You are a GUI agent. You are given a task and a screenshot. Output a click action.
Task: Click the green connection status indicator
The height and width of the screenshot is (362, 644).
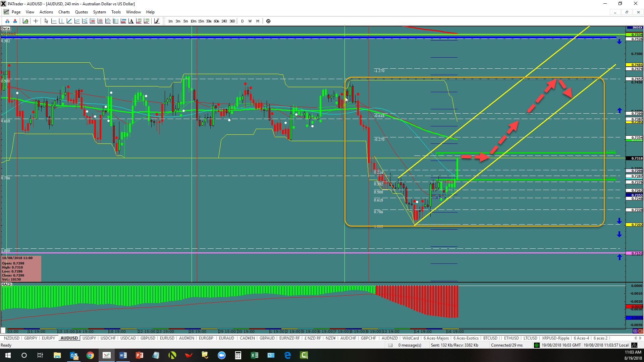pos(537,345)
